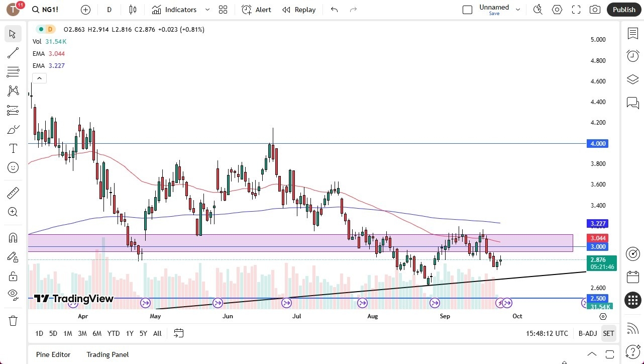
Task: Open the Pine Editor tab
Action: tap(53, 354)
